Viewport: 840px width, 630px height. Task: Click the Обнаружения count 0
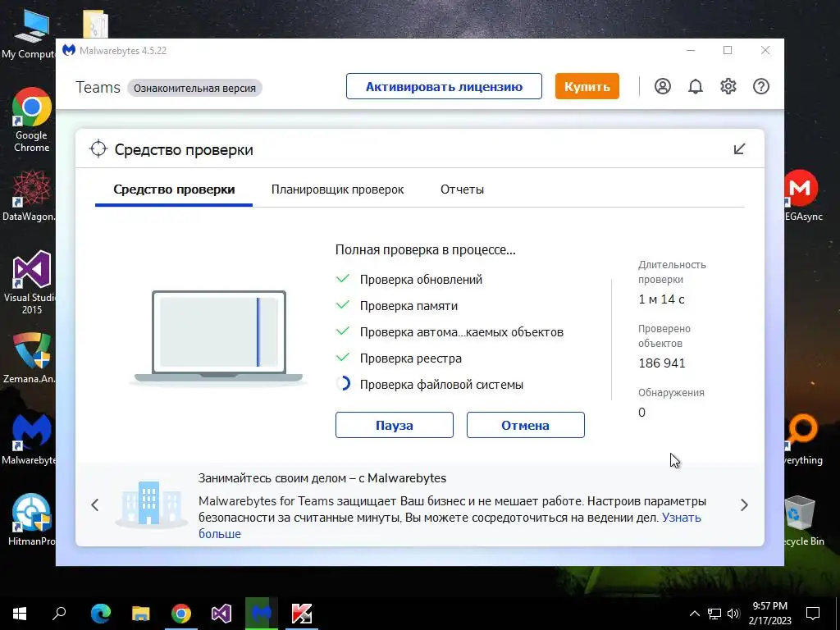[x=641, y=413]
